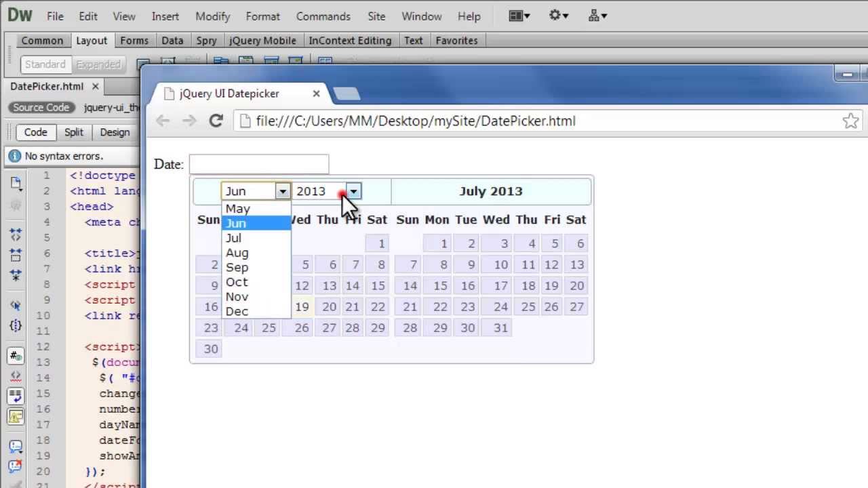The image size is (868, 488).
Task: Open the jquery-ui related file
Action: pos(112,107)
